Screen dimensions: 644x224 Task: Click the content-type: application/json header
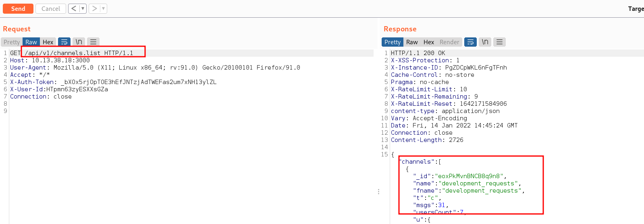click(445, 111)
